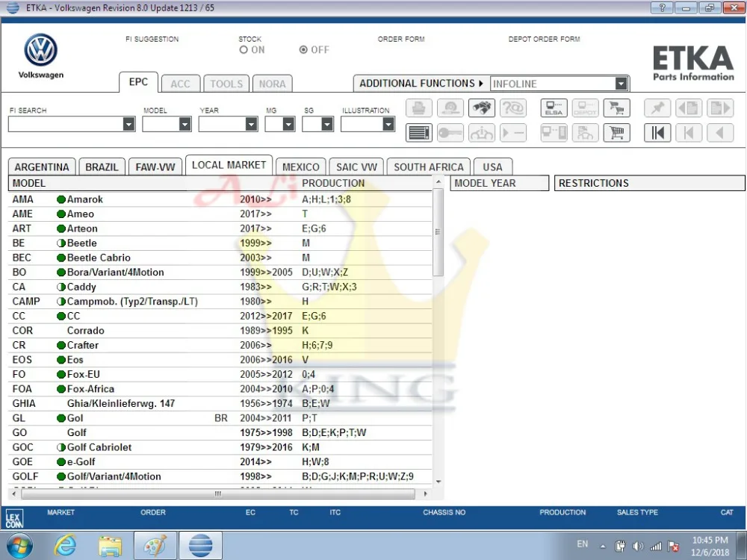The height and width of the screenshot is (560, 747).
Task: Jump to first with the bold bar-arrow icon
Action: click(657, 133)
